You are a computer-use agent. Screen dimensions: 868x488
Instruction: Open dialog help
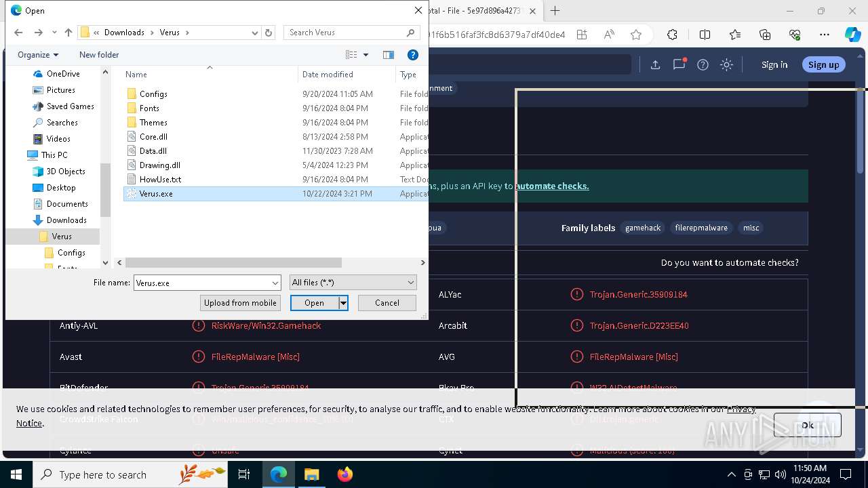(x=412, y=55)
